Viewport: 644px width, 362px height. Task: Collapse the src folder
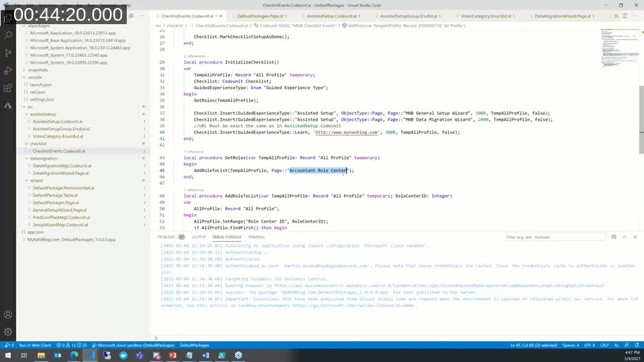(30, 107)
